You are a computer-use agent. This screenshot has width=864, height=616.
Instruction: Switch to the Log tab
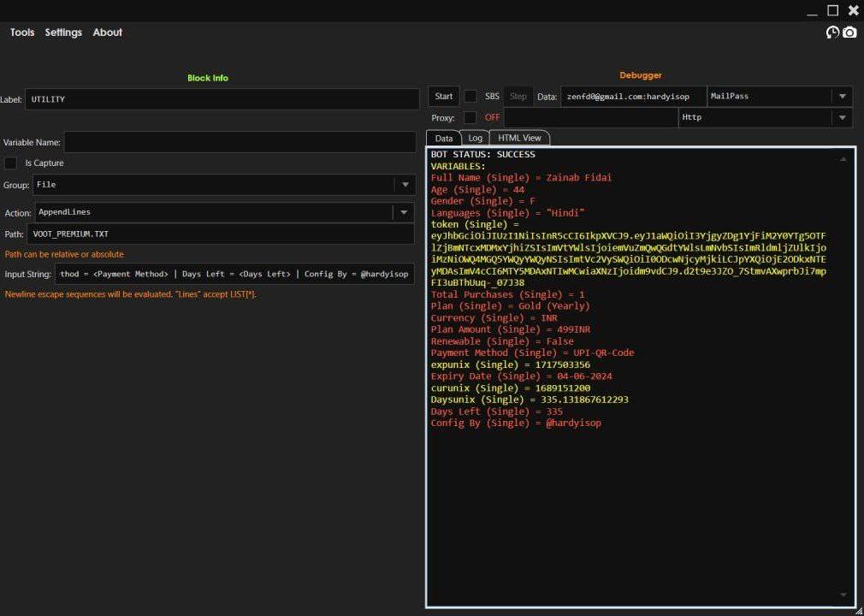[475, 138]
